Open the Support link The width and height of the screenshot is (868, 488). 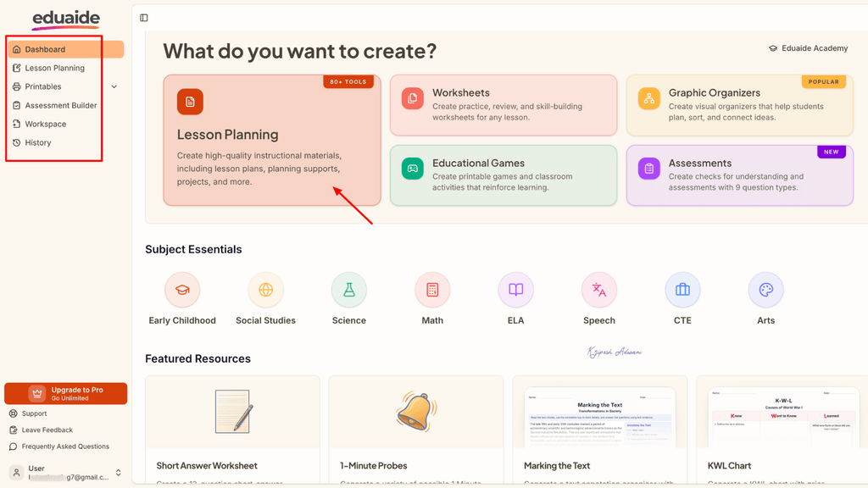click(34, 413)
